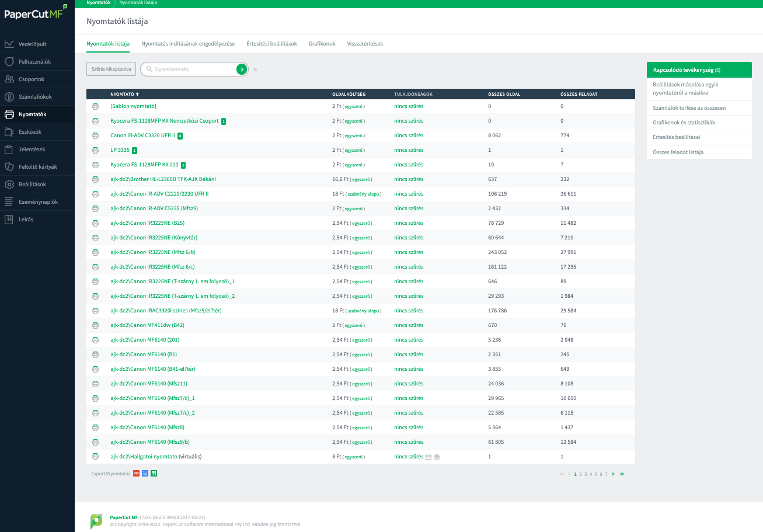Submit quick search with green arrow button
The height and width of the screenshot is (532, 763).
point(242,69)
